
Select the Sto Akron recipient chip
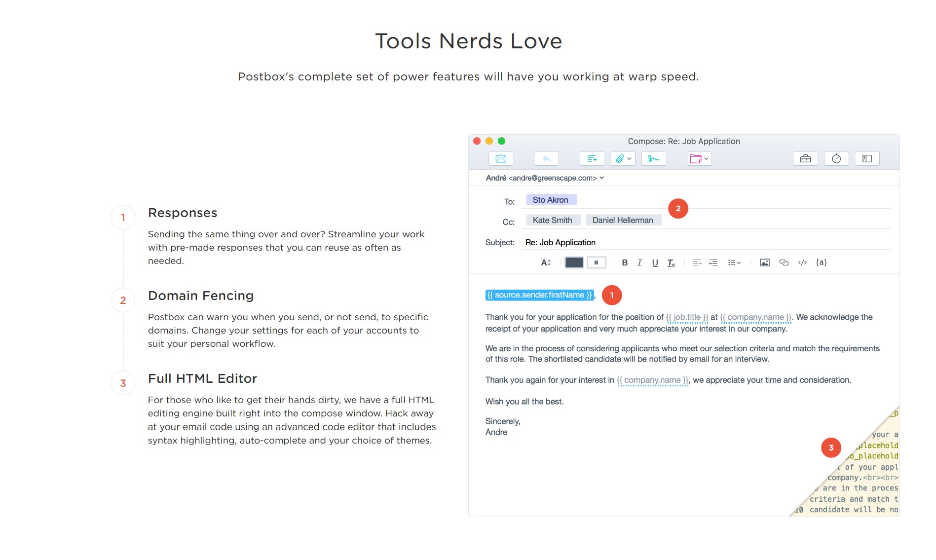pos(550,200)
